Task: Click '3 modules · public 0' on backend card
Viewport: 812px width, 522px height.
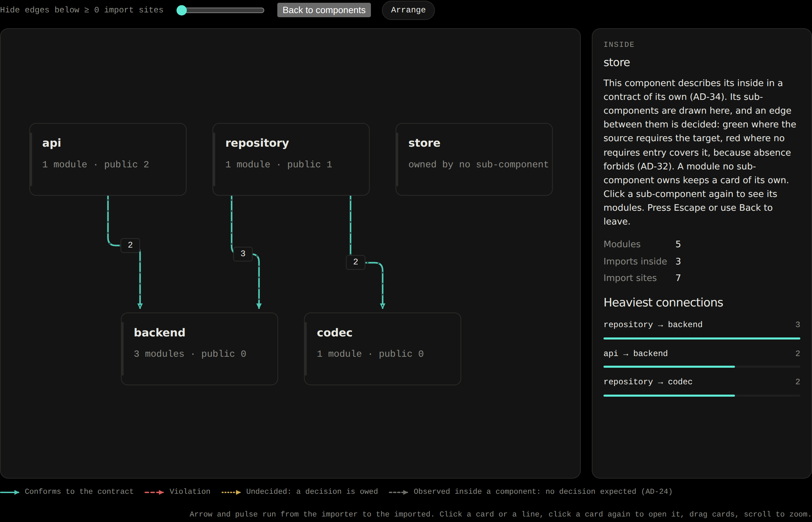Action: [x=190, y=354]
